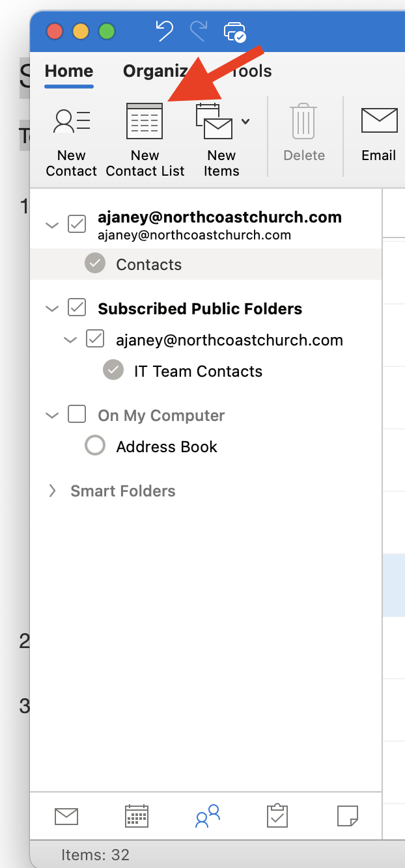Screen dimensions: 405x868
Task: Select the IT Team Contacts folder
Action: pos(198,372)
